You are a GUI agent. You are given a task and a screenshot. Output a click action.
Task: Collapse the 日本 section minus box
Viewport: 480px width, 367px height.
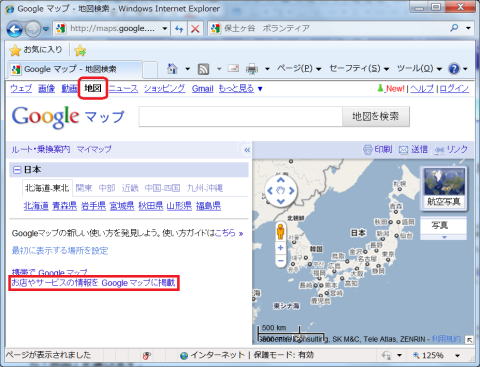tap(17, 170)
